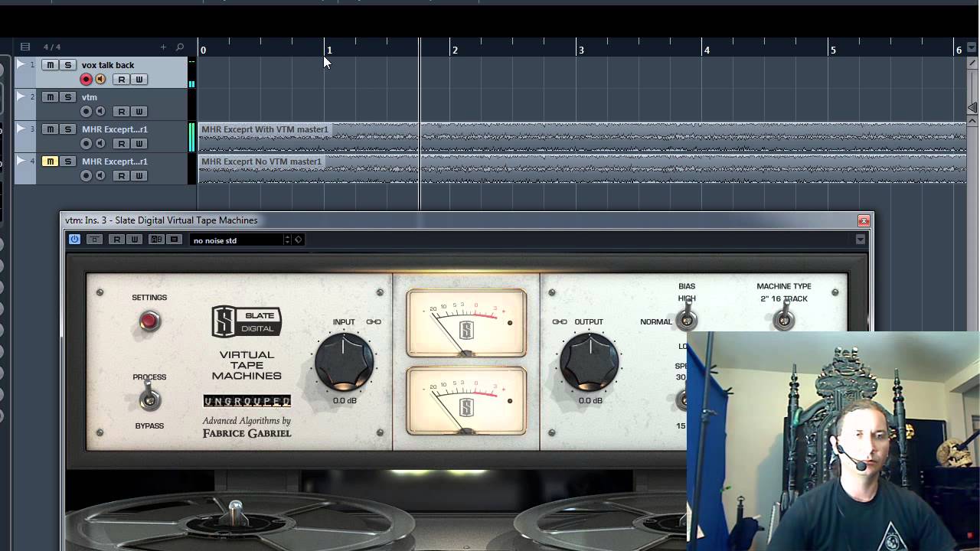The image size is (980, 551).
Task: Turn off plugin power button in VTM window
Action: pos(74,240)
